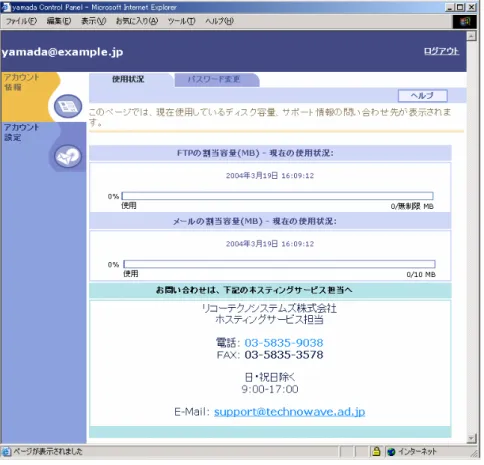Click the window resize grip in status bar

click(x=474, y=453)
